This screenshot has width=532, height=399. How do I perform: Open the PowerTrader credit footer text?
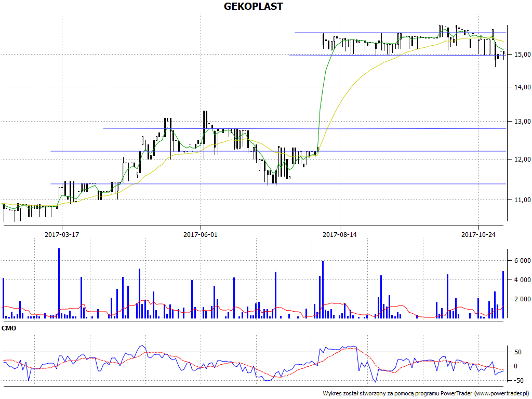coord(425,394)
